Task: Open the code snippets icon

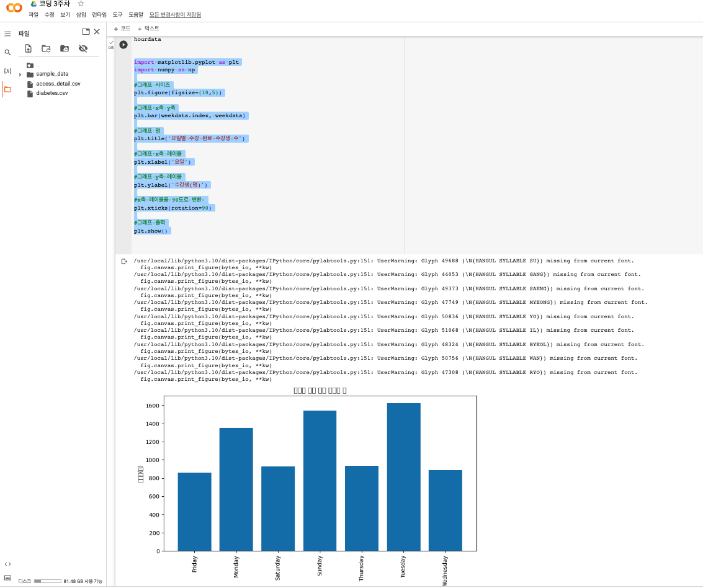Action: [x=7, y=564]
